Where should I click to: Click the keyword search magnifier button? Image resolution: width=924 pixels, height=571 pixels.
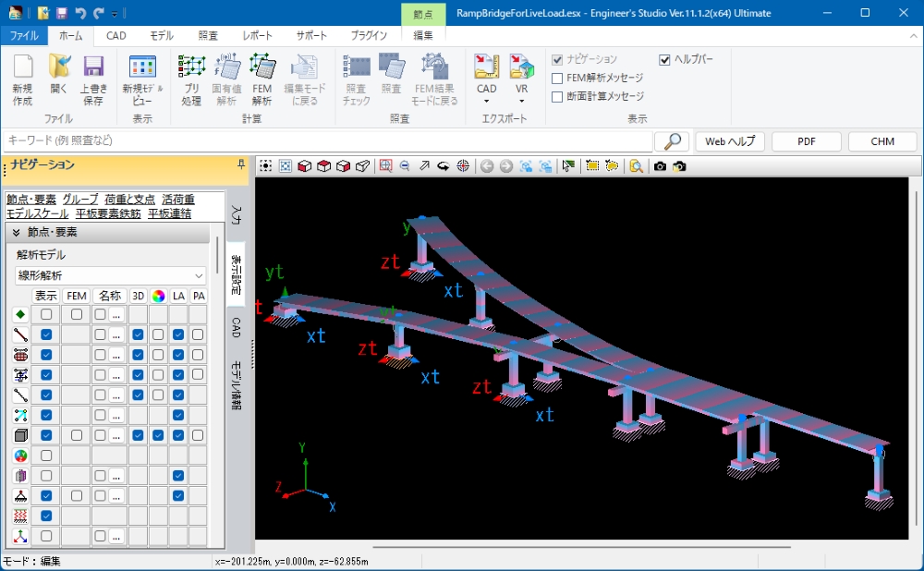pyautogui.click(x=672, y=141)
